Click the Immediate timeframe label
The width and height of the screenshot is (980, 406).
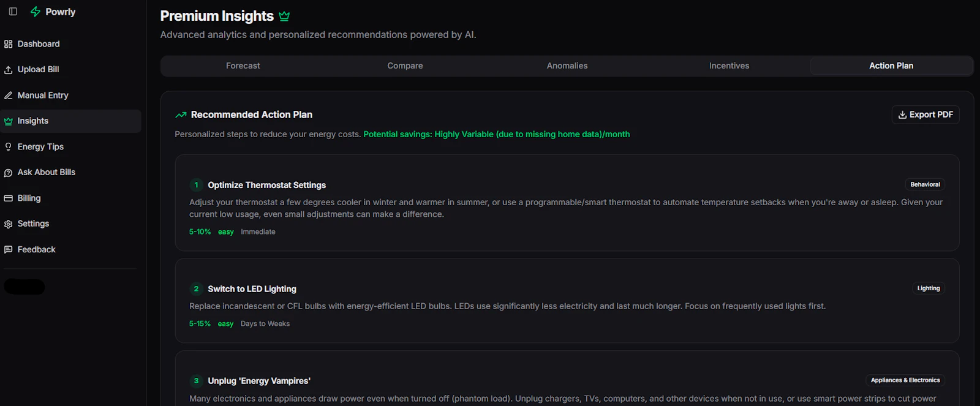258,232
